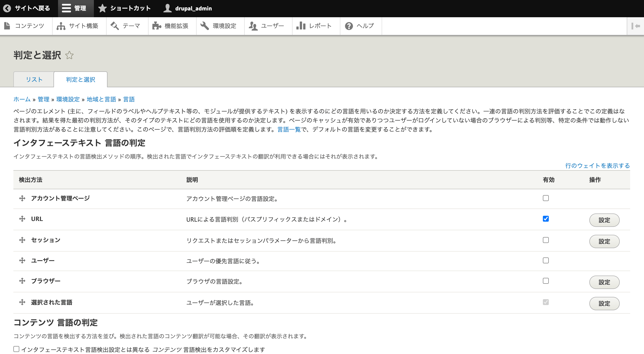Image resolution: width=644 pixels, height=354 pixels.
Task: Click the サイト構築 structure icon
Action: pos(61,26)
